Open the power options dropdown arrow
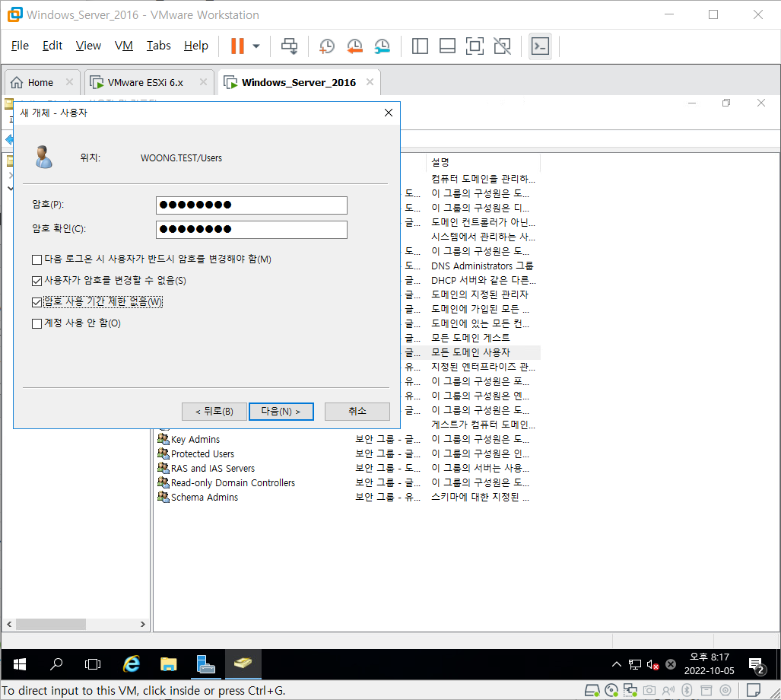 click(x=256, y=46)
